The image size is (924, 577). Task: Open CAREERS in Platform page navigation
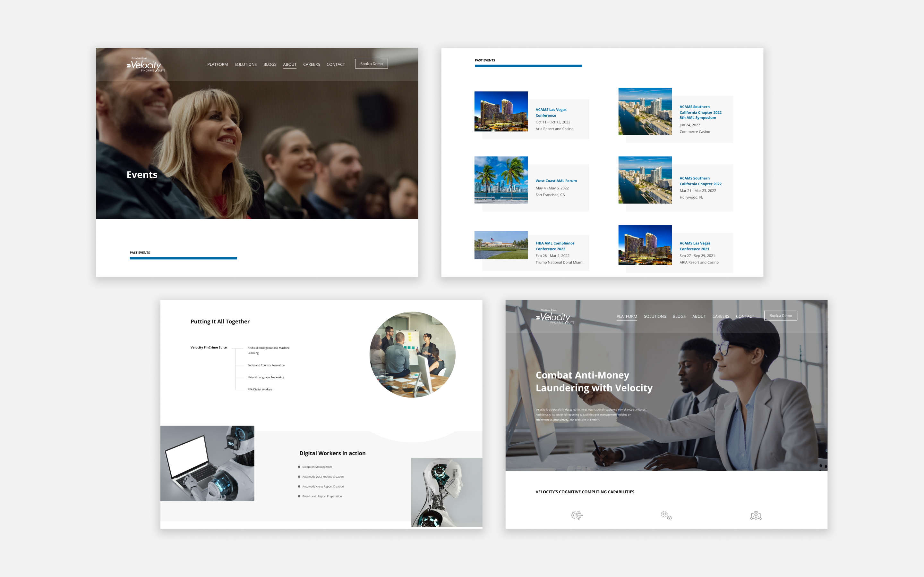(x=721, y=316)
